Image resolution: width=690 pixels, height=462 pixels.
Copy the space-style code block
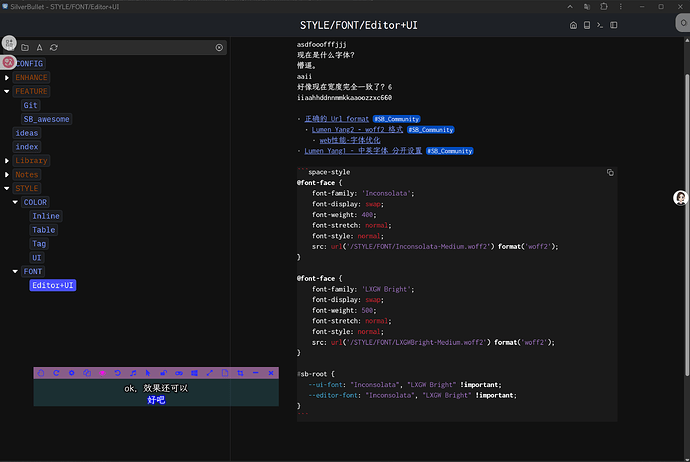610,173
